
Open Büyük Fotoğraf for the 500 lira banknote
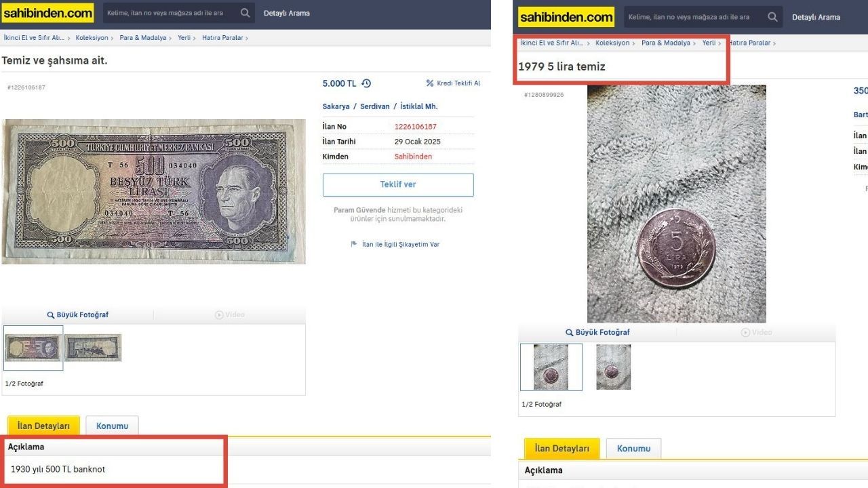(78, 314)
